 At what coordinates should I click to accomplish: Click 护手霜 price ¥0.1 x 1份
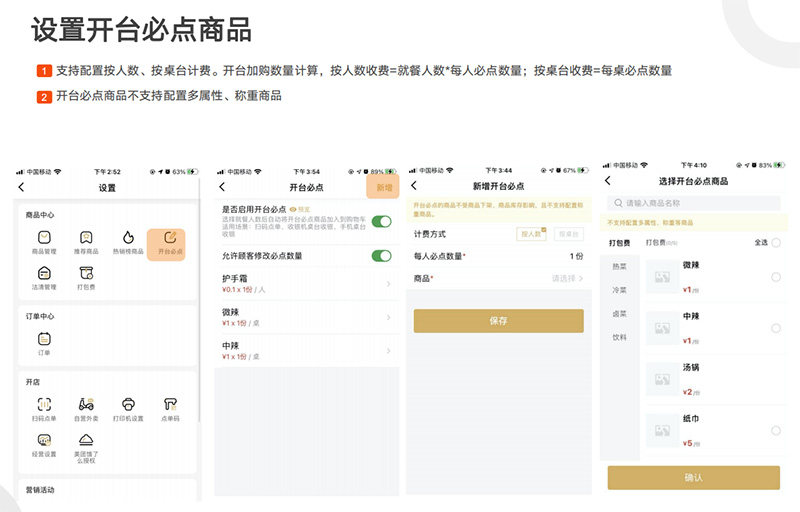point(237,290)
